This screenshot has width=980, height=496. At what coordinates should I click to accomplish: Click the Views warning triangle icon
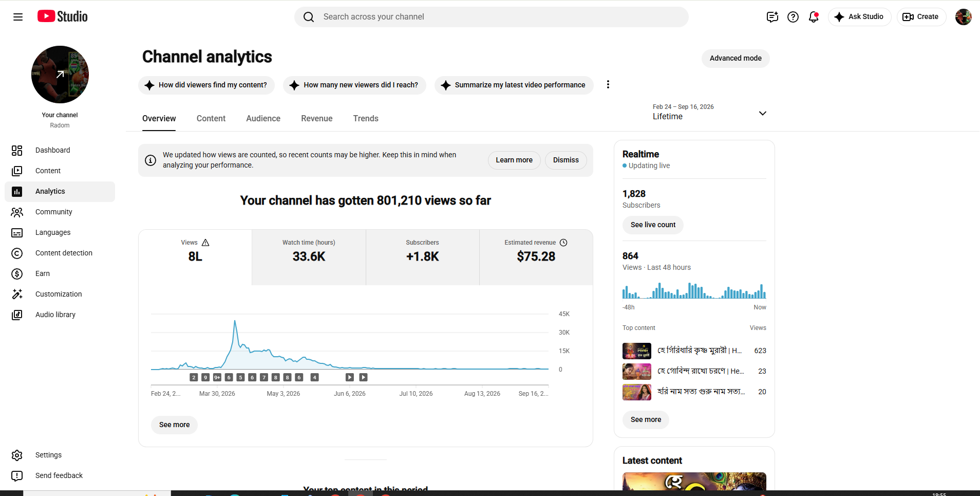[205, 243]
